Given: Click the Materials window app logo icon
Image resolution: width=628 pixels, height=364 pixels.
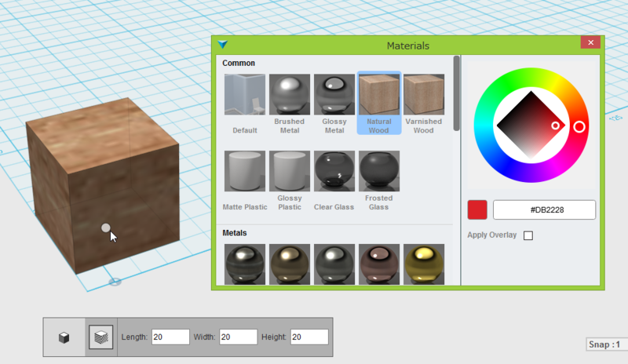Looking at the screenshot, I should pos(223,45).
